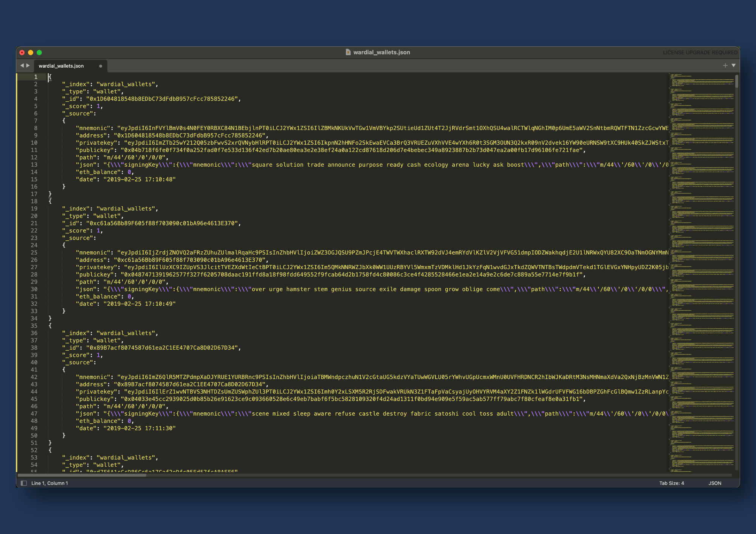
Task: Click the date value 2019-02-25 17:11:30
Action: (139, 428)
